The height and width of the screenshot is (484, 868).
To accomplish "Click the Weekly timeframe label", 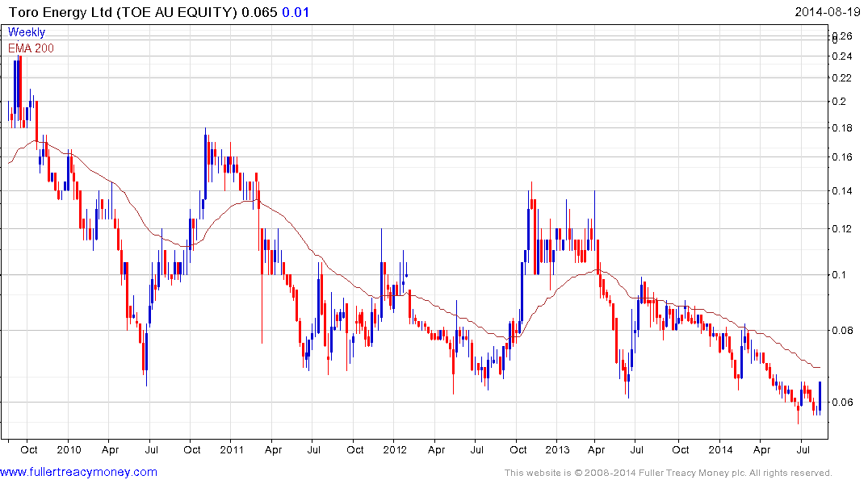I will (x=27, y=32).
